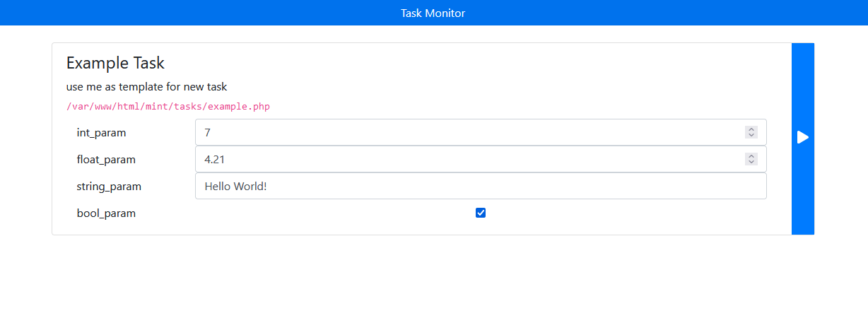The height and width of the screenshot is (335, 868).
Task: Click the example.php file path
Action: [x=168, y=107]
